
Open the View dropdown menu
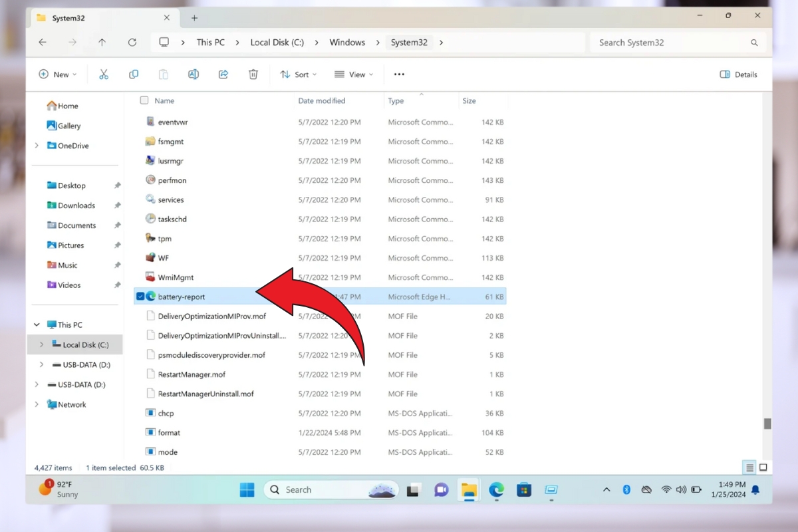pyautogui.click(x=354, y=74)
